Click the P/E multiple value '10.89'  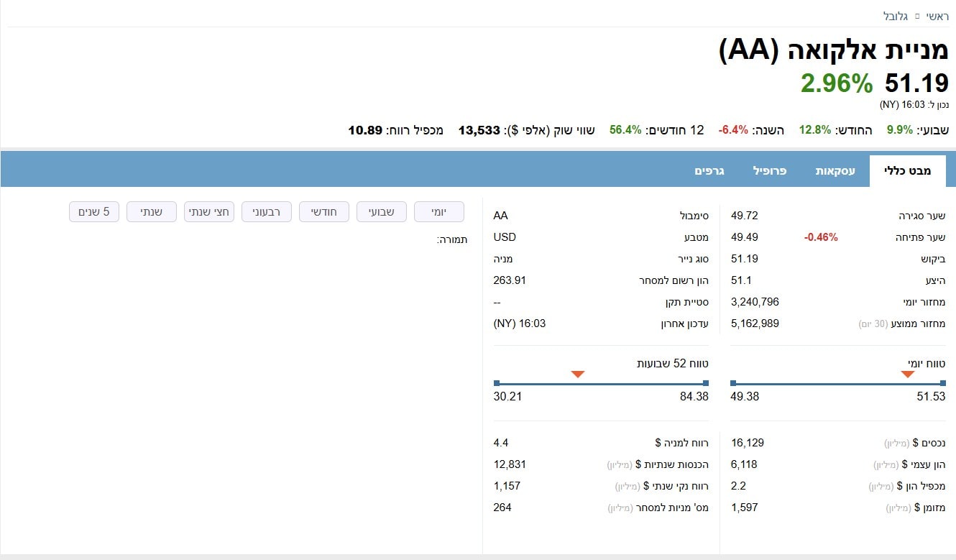365,130
